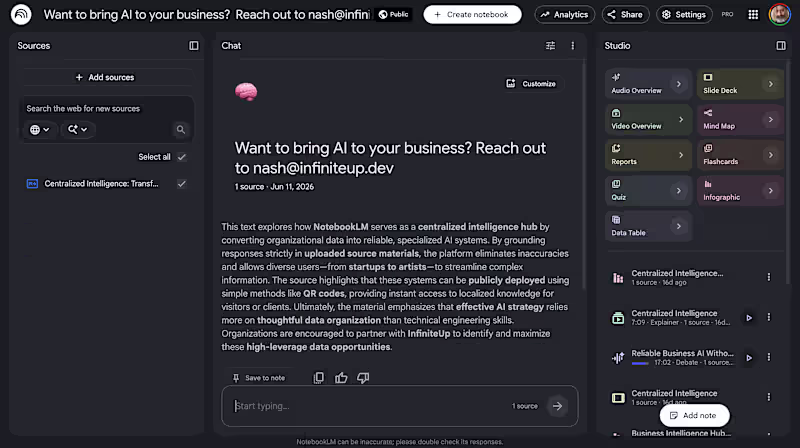Viewport: 800px width, 448px height.
Task: Play the Reliable Business AI debate audio
Action: 749,358
